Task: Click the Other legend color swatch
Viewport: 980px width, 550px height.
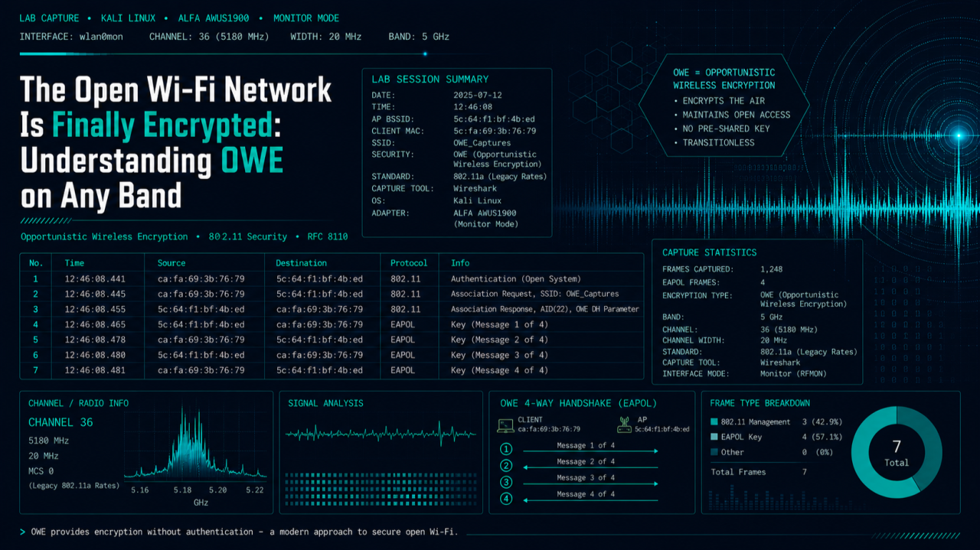Action: (714, 453)
